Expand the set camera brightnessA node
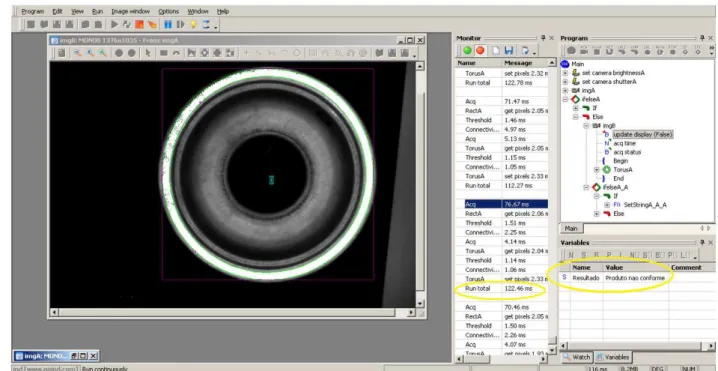Viewport: 718px width, 371px height. pyautogui.click(x=565, y=73)
